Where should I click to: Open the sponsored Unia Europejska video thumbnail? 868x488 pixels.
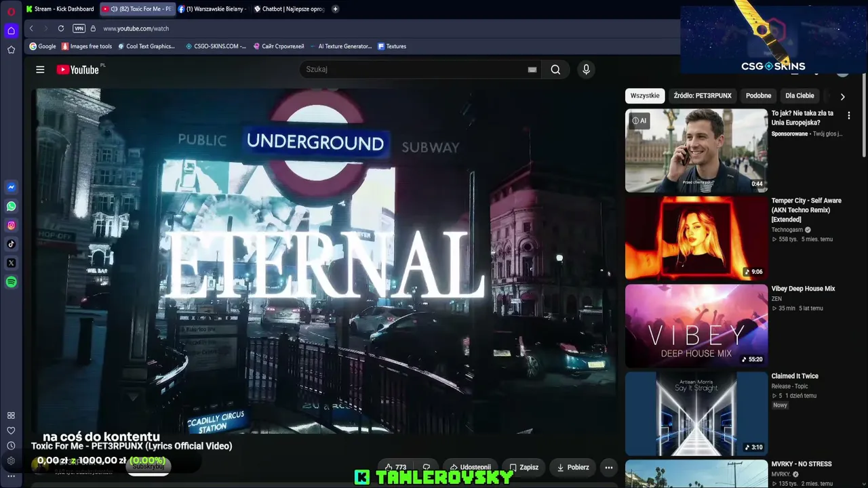[696, 150]
